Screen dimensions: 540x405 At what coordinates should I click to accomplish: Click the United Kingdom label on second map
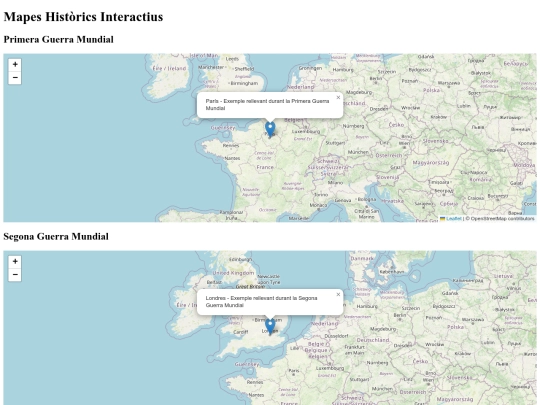click(233, 273)
